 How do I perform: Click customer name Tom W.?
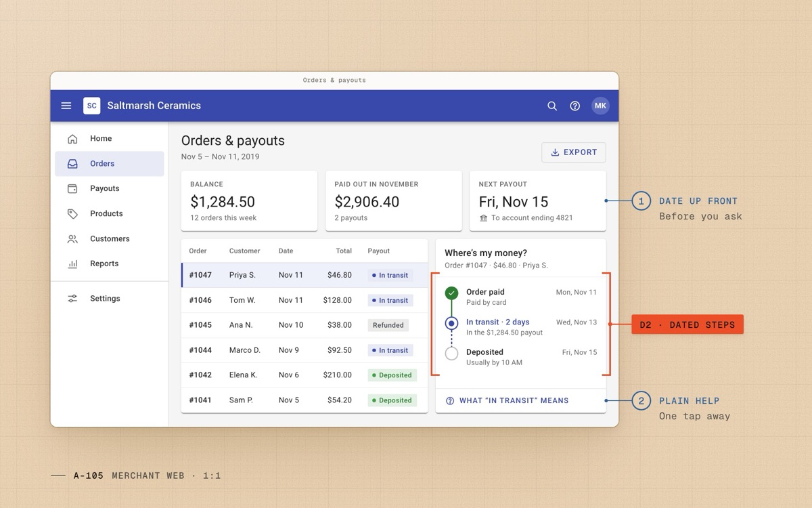coord(242,301)
